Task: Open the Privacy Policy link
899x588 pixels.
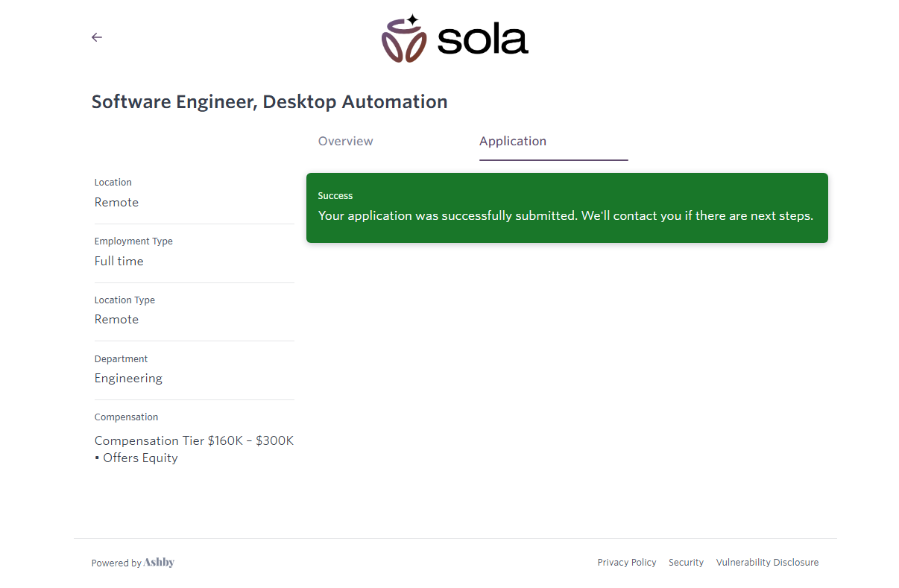Action: tap(626, 563)
